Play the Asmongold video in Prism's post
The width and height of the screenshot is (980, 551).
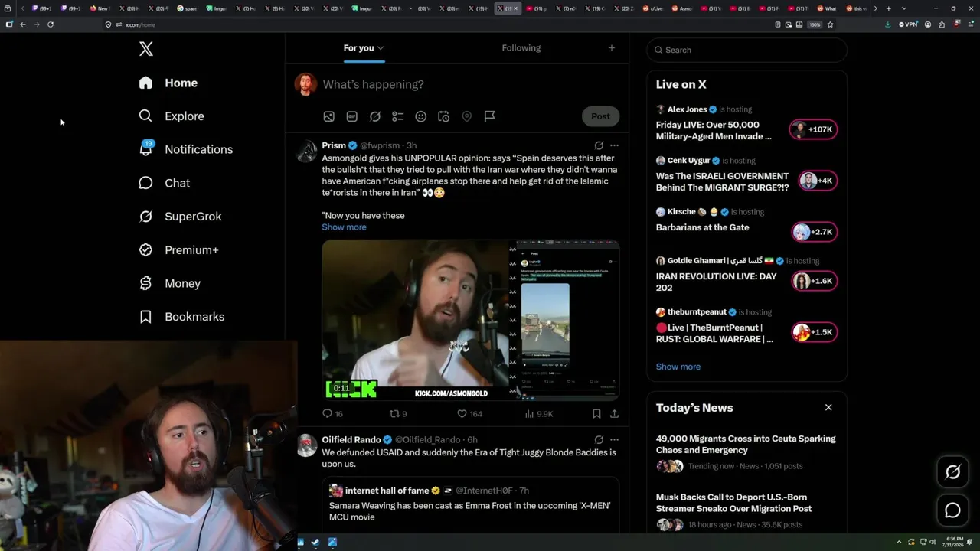[x=470, y=320]
